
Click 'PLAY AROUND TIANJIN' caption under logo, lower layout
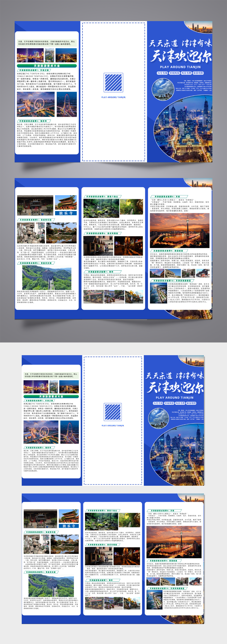coord(113,425)
